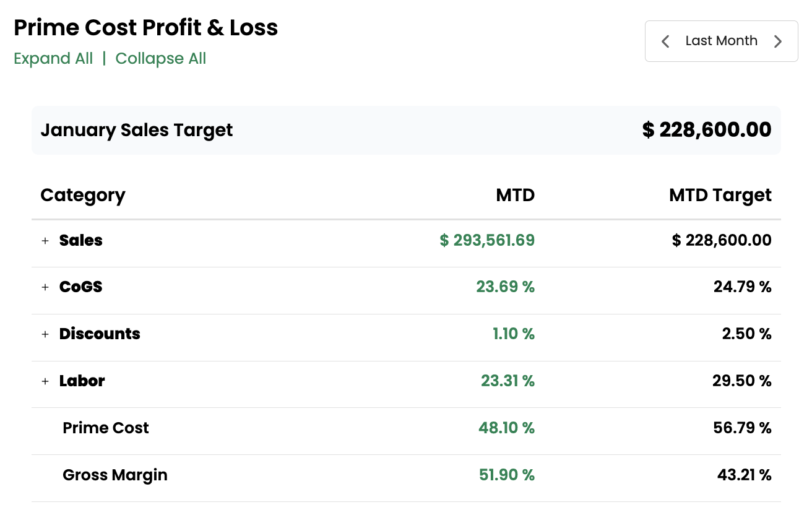Go to the previous period using the left chevron
Screen dimensions: 812x515
[x=665, y=41]
